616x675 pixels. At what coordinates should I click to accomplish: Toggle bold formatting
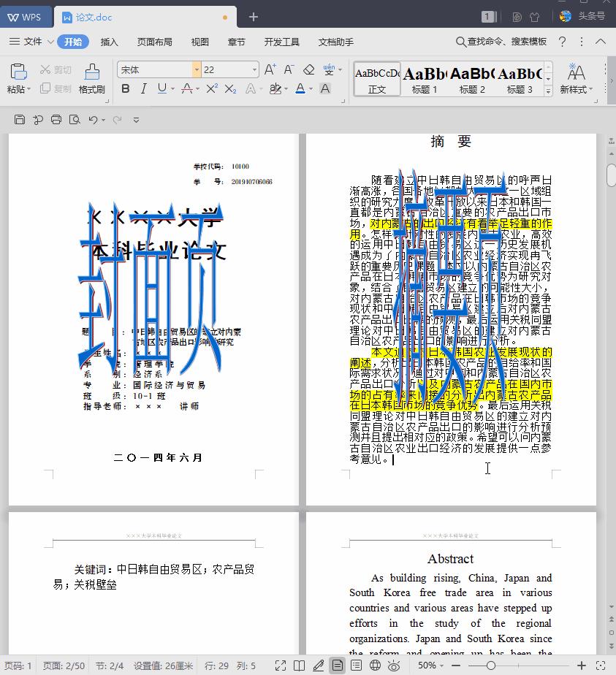point(125,88)
